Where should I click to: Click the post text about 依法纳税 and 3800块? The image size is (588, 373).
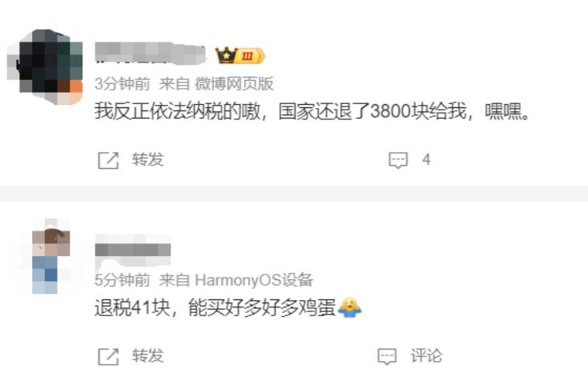(x=312, y=111)
